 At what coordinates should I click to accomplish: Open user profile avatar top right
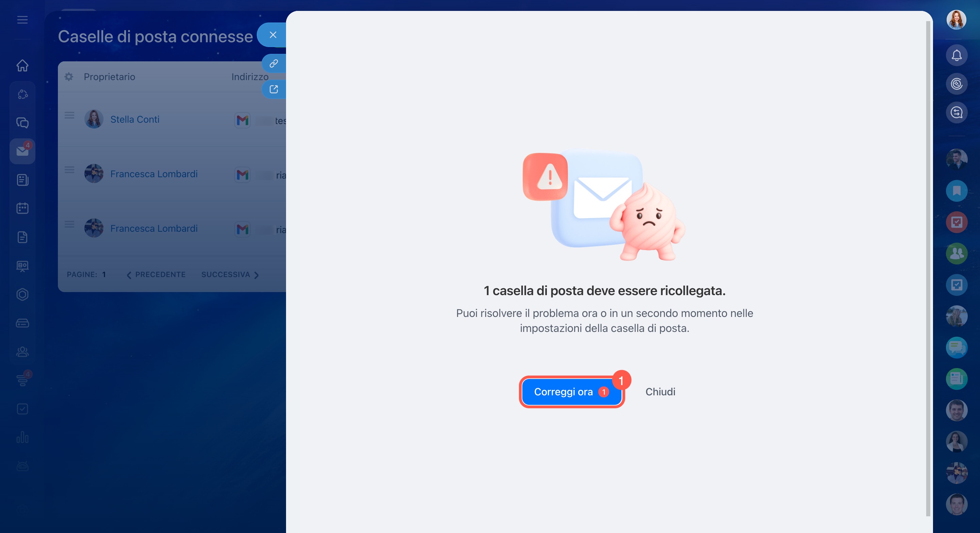(956, 20)
